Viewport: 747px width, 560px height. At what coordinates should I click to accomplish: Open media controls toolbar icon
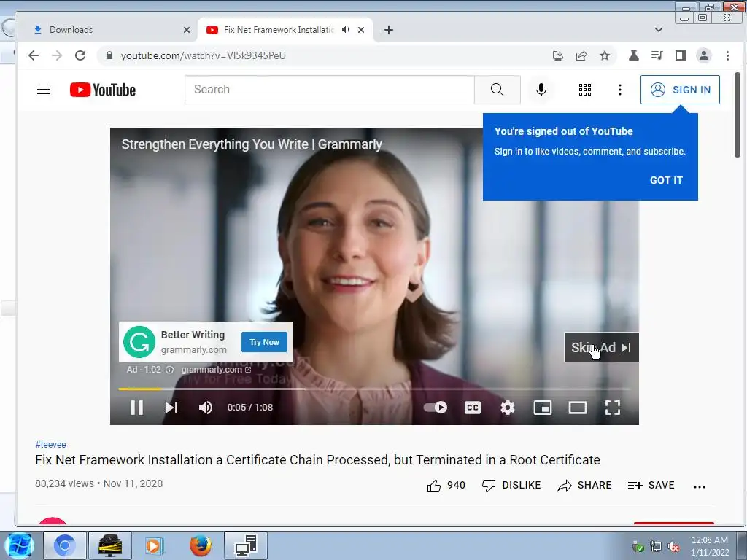657,55
